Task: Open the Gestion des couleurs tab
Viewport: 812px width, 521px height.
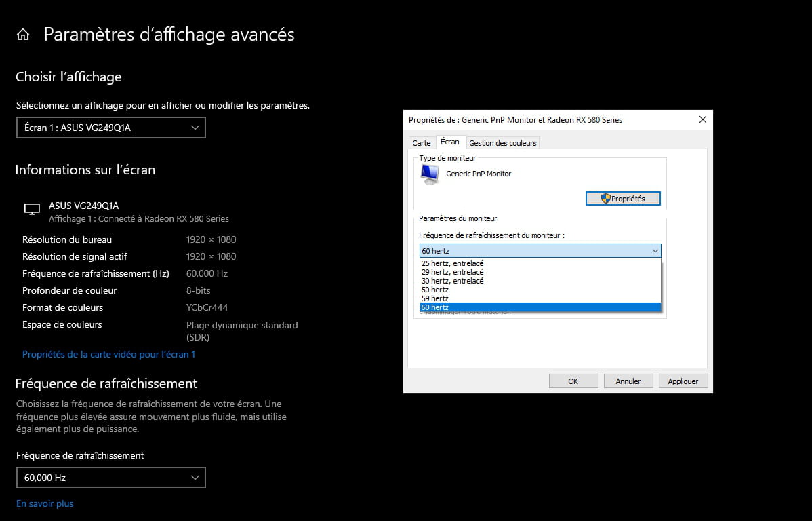Action: [502, 143]
